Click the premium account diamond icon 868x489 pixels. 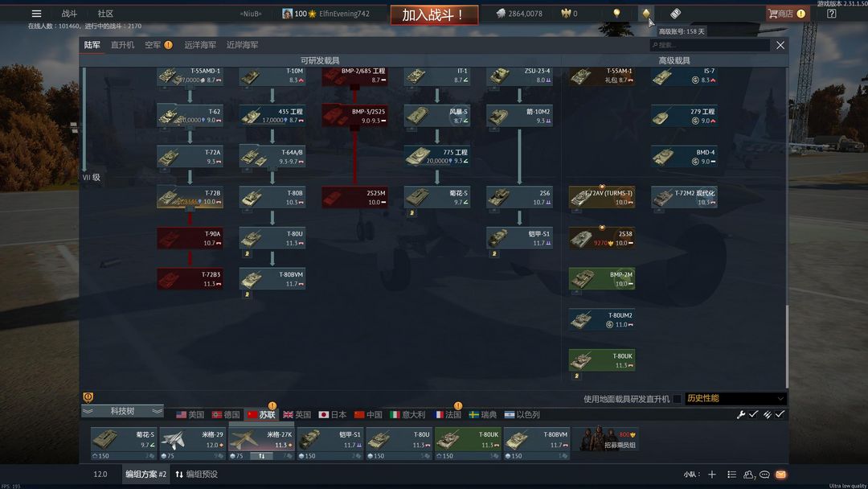(x=645, y=14)
